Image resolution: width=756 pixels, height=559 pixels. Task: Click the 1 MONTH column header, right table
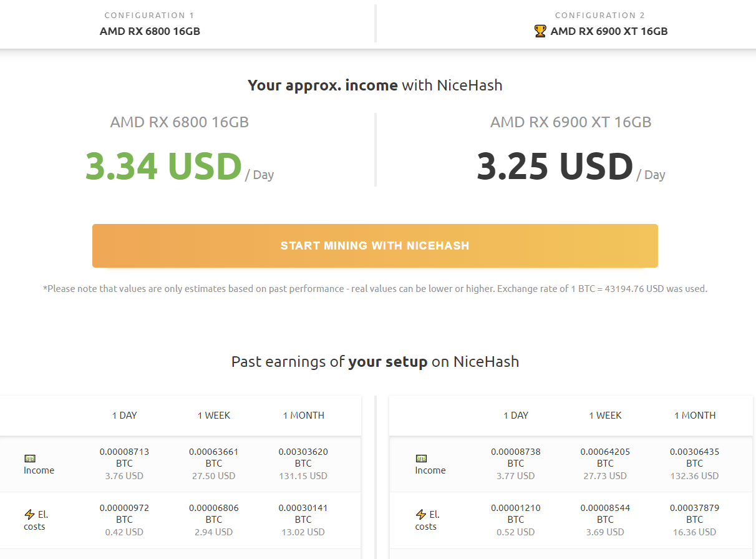695,416
